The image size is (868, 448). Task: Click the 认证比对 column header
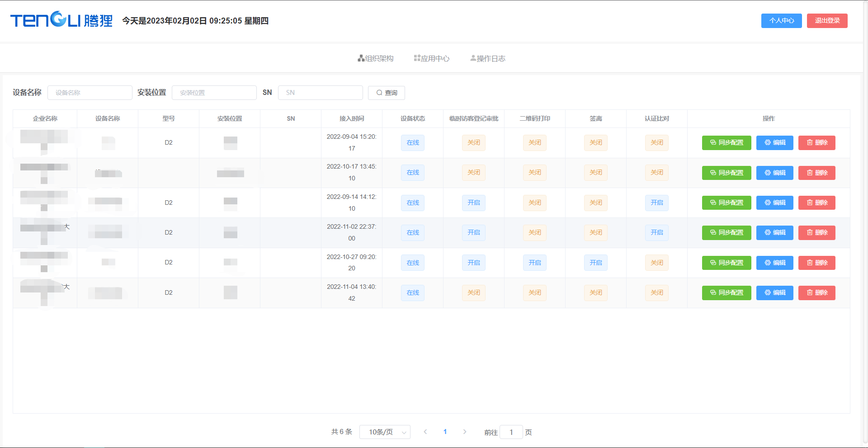(x=657, y=118)
